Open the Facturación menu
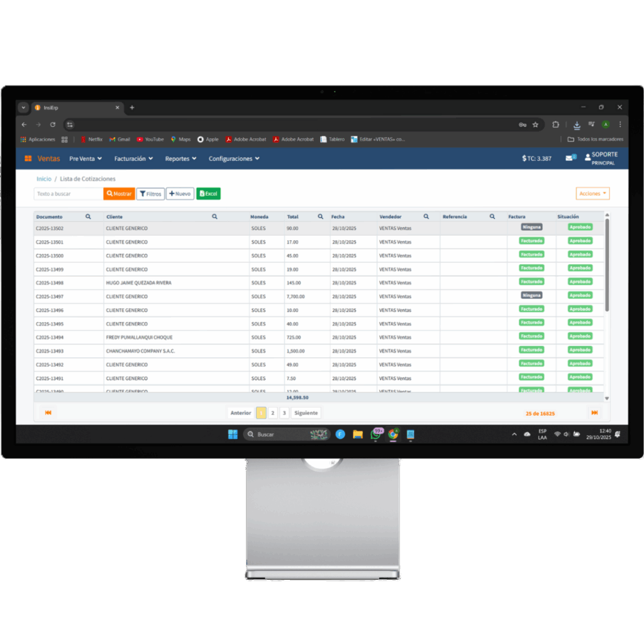The image size is (644, 644). (133, 158)
